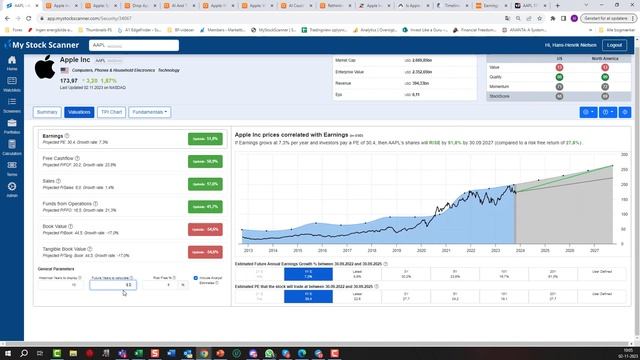Open the WhatsApp taskbar icon
Screen dimensions: 640x360
coord(269,353)
